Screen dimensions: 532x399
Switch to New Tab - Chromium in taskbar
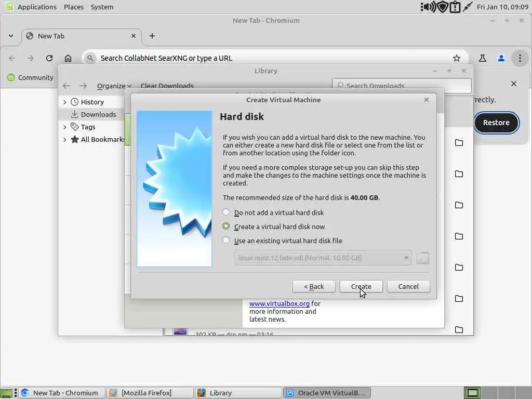point(62,393)
